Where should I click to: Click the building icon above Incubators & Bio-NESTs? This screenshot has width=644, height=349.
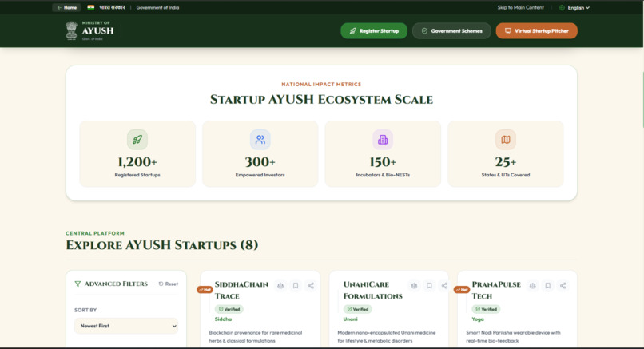tap(383, 140)
